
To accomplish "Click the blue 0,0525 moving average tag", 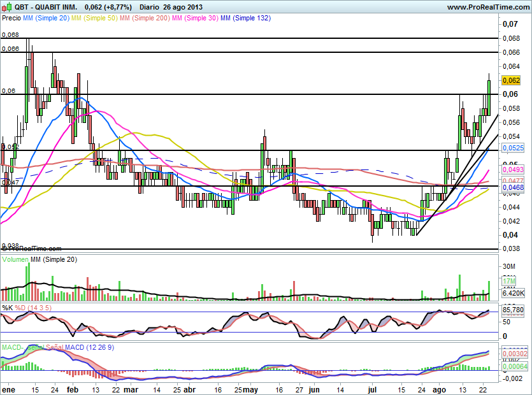I will pyautogui.click(x=513, y=147).
